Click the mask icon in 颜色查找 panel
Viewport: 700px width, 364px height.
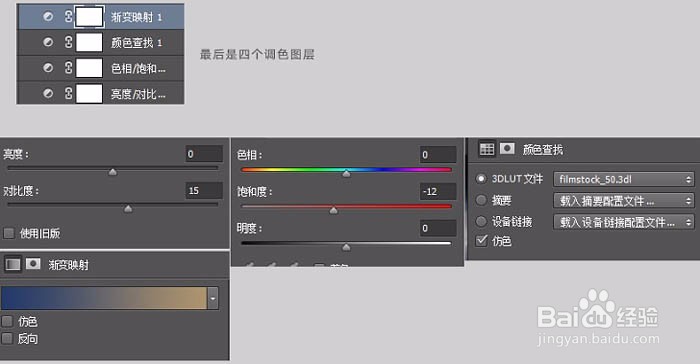[x=507, y=148]
